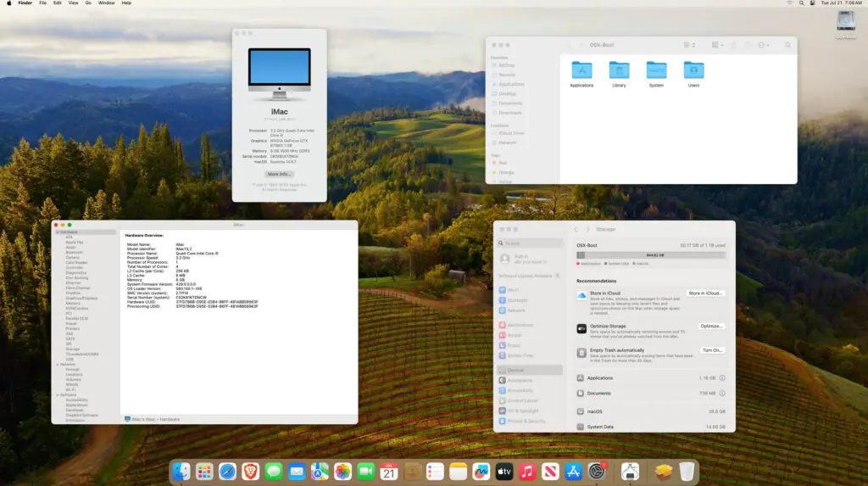Screen dimensions: 868x486
Task: Open Control Center in the menu bar
Action: [812, 3]
